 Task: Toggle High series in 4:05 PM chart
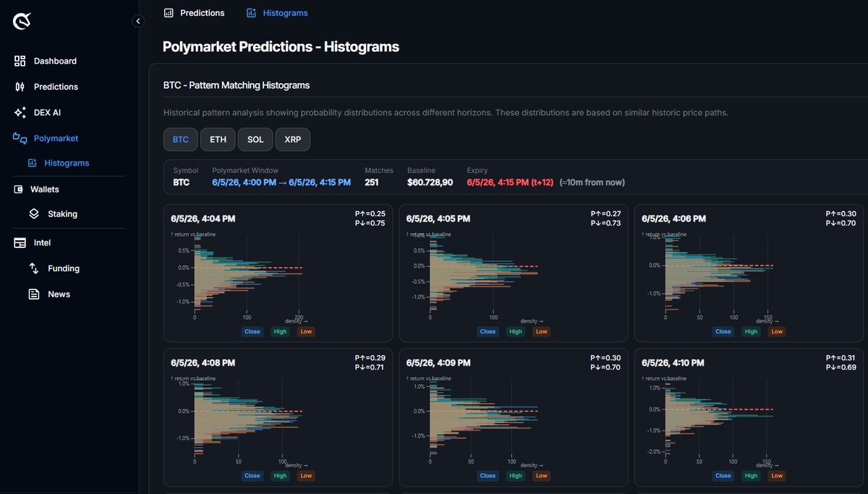(x=515, y=332)
